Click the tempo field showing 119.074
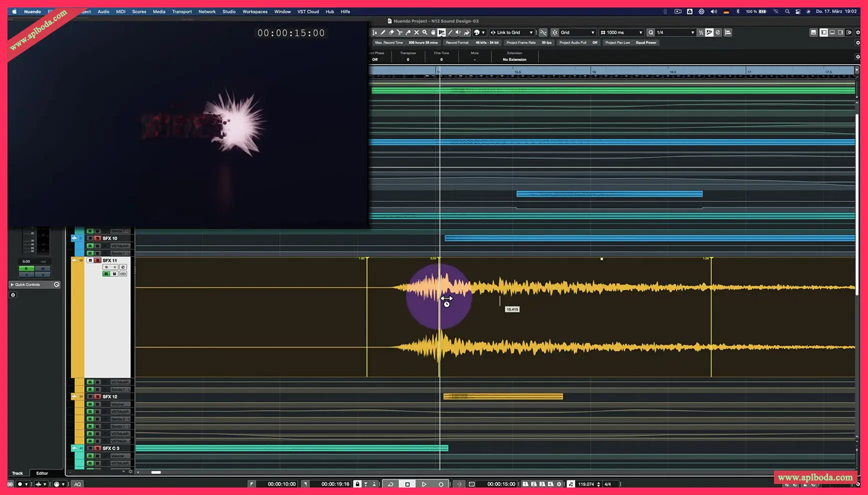Image resolution: width=868 pixels, height=495 pixels. 586,484
